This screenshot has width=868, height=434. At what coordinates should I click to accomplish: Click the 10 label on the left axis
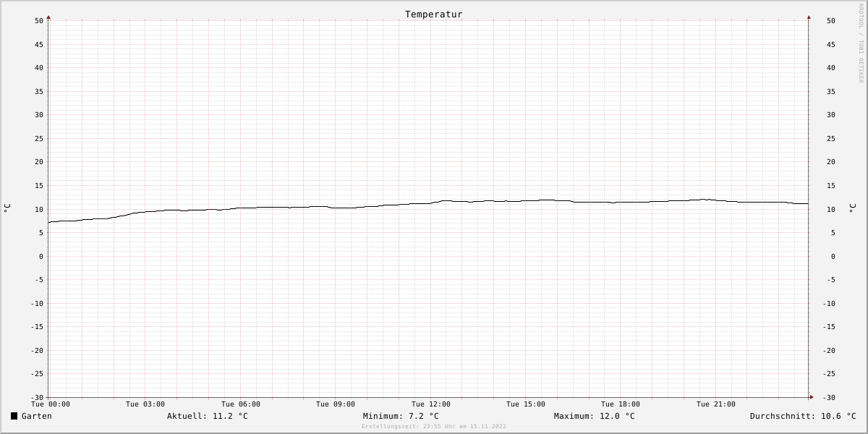click(x=38, y=210)
